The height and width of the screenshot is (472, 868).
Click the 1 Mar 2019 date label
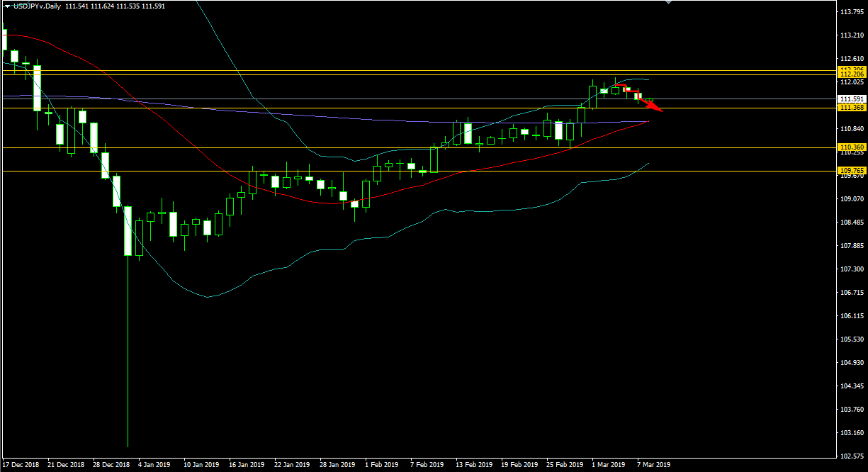(x=608, y=466)
